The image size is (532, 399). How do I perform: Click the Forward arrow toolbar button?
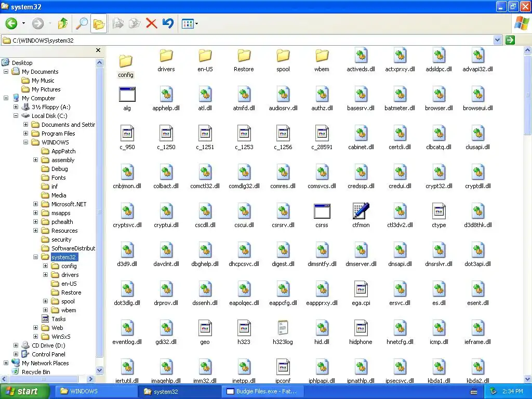(x=37, y=23)
